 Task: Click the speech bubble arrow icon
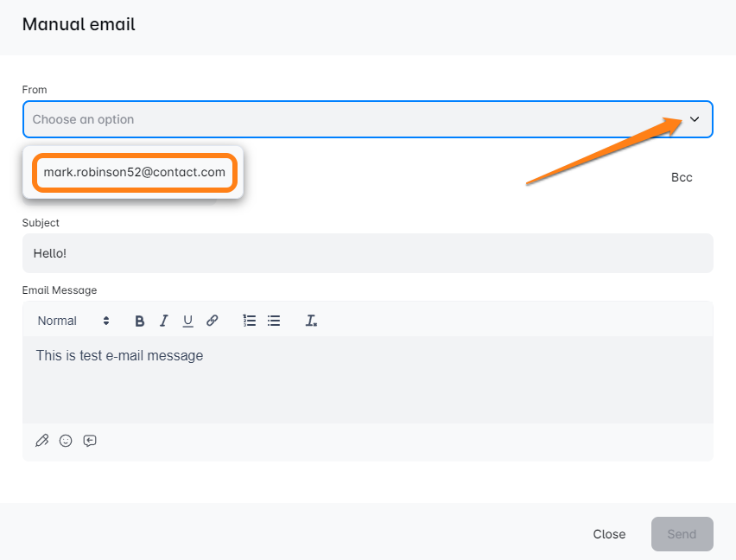(x=90, y=441)
